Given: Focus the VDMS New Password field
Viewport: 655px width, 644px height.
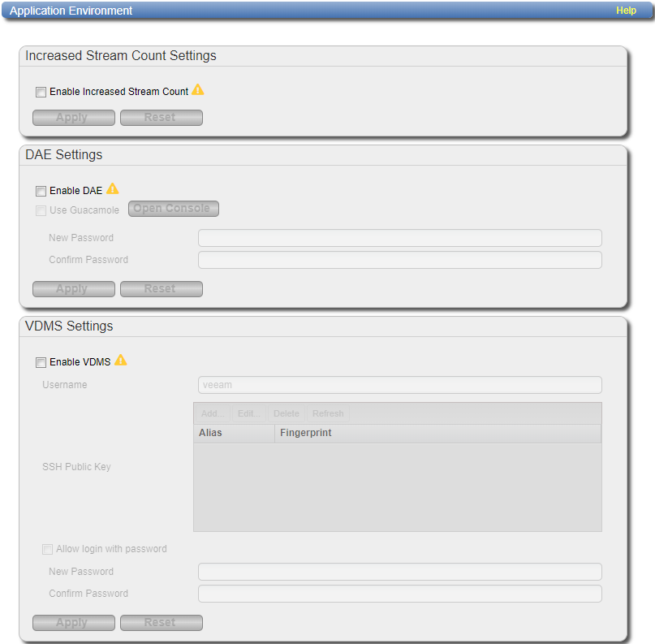Looking at the screenshot, I should tap(400, 572).
